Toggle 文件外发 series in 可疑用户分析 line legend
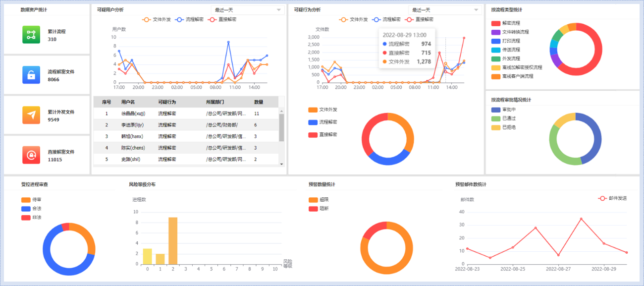The image size is (644, 286). click(x=157, y=19)
